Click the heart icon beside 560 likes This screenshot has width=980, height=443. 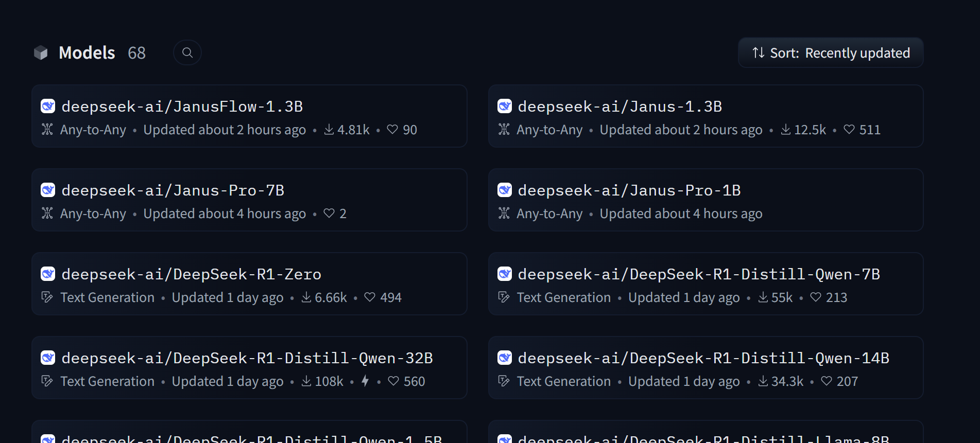(393, 381)
